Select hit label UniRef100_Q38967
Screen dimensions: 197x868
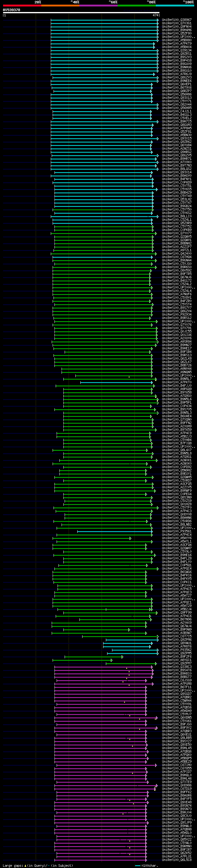[177, 20]
